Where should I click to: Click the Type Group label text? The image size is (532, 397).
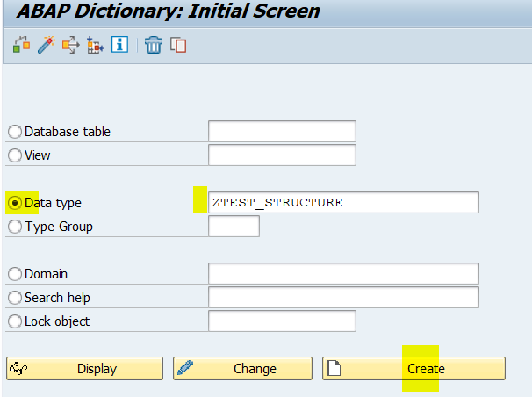[x=59, y=227]
